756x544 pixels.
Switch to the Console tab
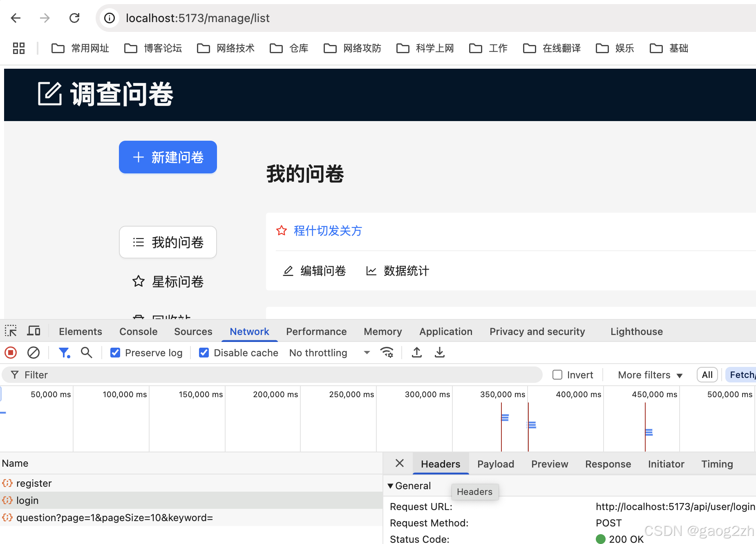coord(139,331)
